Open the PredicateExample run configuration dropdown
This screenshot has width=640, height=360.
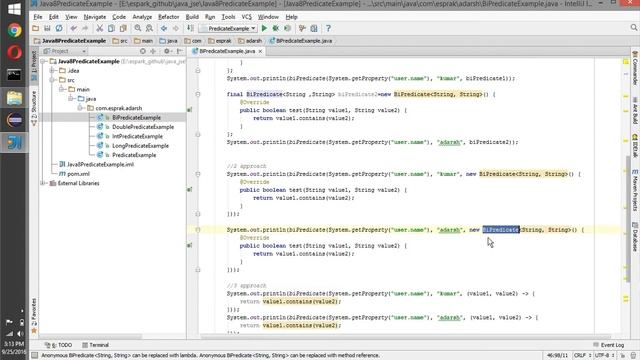[x=228, y=28]
